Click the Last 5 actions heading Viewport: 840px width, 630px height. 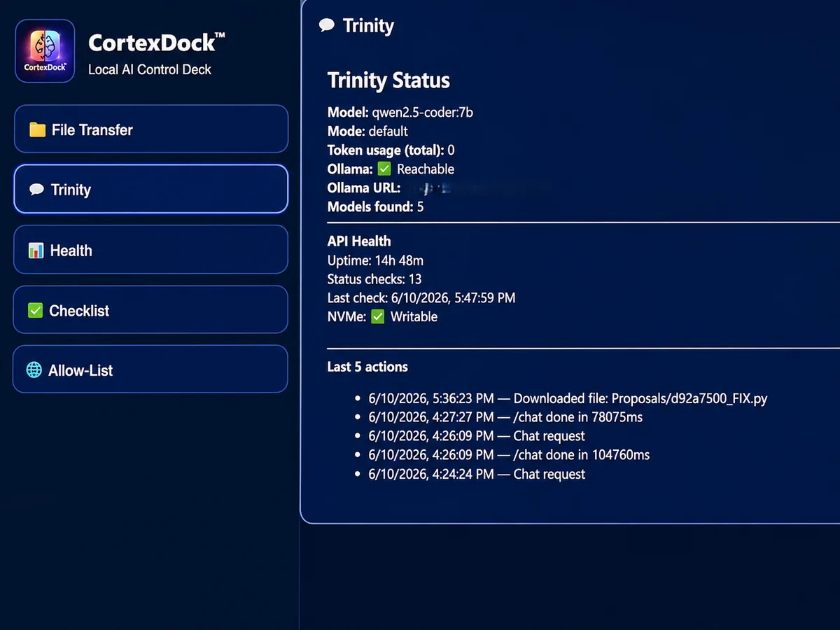pos(367,366)
